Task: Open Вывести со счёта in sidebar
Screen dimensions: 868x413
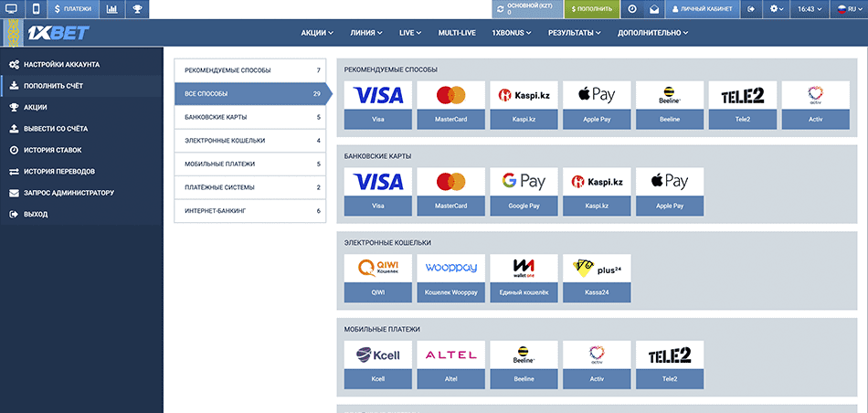Action: point(82,129)
